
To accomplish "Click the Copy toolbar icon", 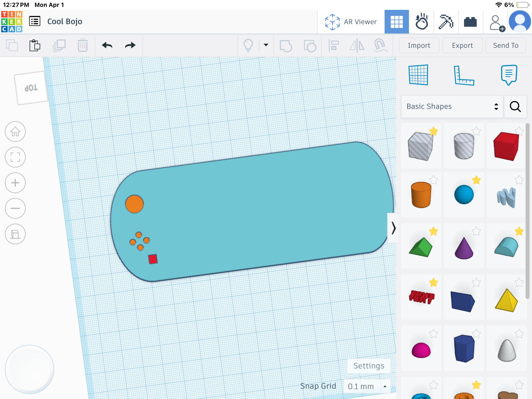I will tap(12, 45).
